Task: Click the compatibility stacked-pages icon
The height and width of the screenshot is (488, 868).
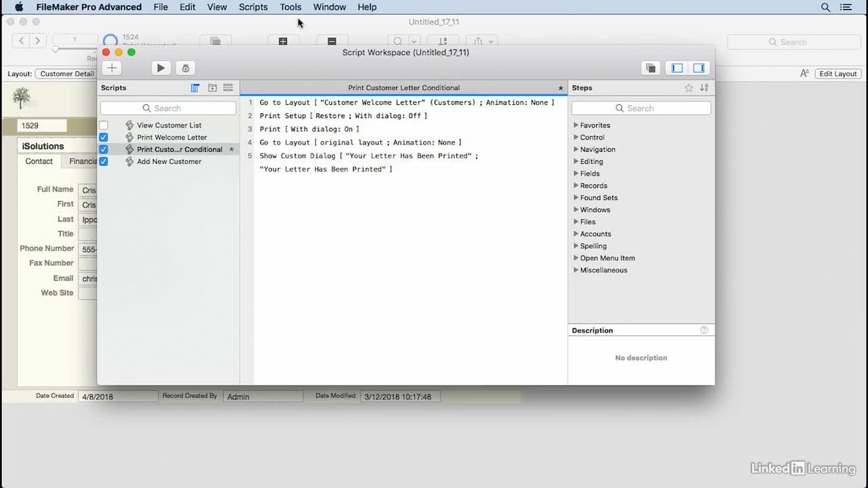Action: point(651,68)
